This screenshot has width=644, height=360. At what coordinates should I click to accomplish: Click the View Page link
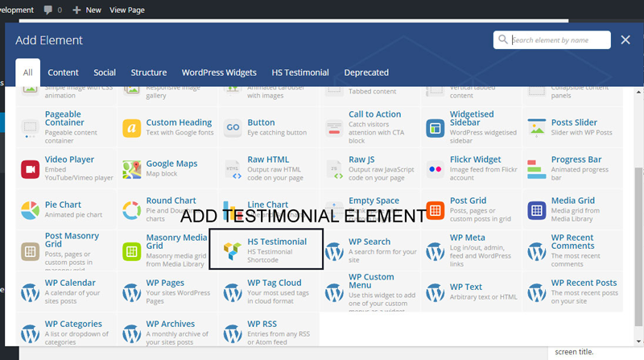(127, 10)
